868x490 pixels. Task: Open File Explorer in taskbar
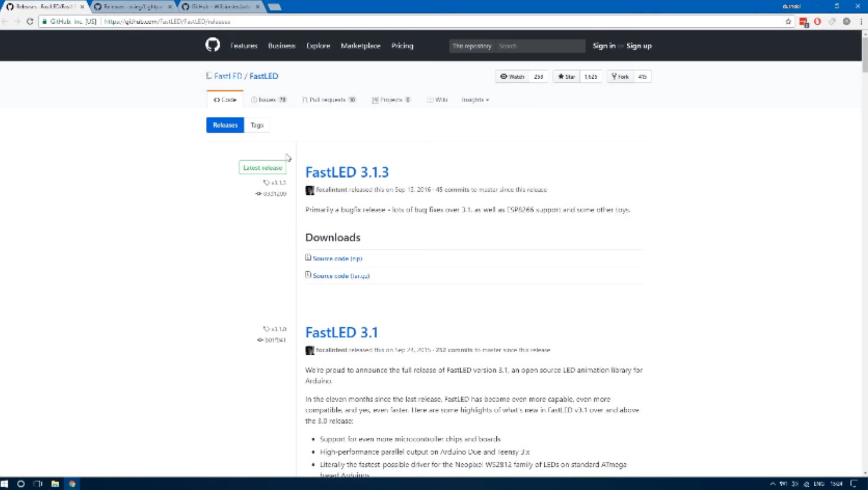click(x=55, y=484)
